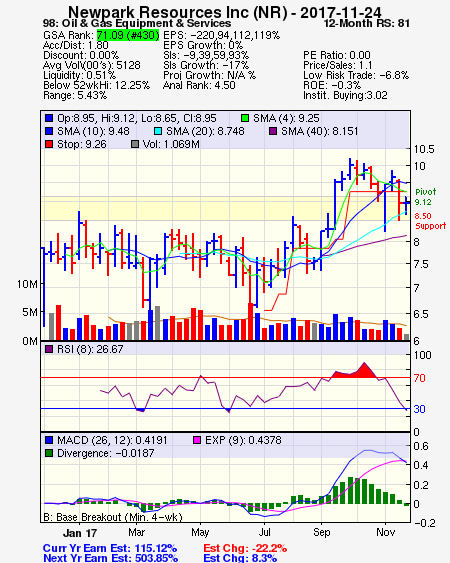This screenshot has height=563, width=450.
Task: Click the 'Curr Yr Earn Est: 115.12%' text
Action: click(110, 549)
